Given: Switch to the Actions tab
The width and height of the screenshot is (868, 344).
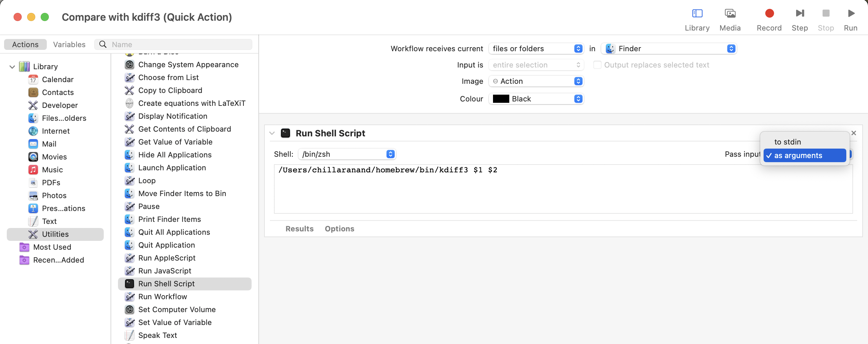Looking at the screenshot, I should 25,44.
